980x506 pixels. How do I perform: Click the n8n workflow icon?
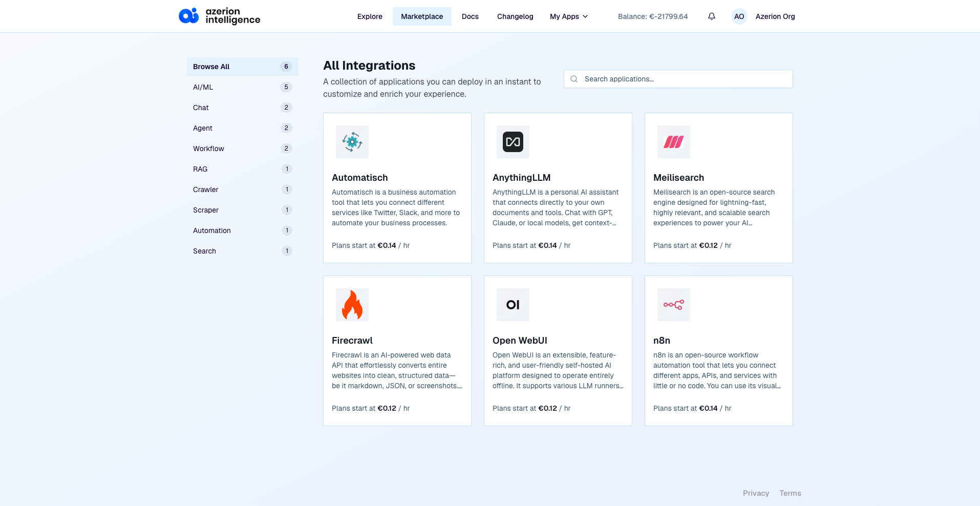click(x=673, y=305)
